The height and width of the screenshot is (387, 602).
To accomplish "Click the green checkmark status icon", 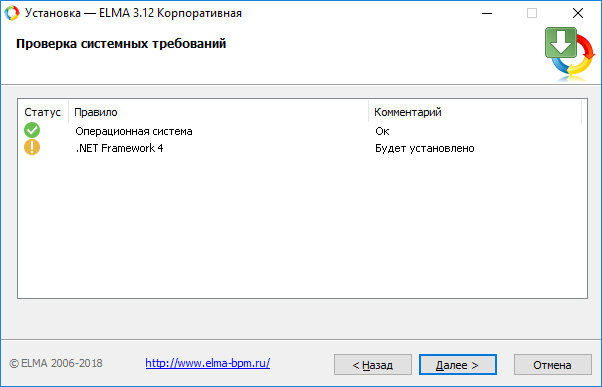I will (32, 130).
